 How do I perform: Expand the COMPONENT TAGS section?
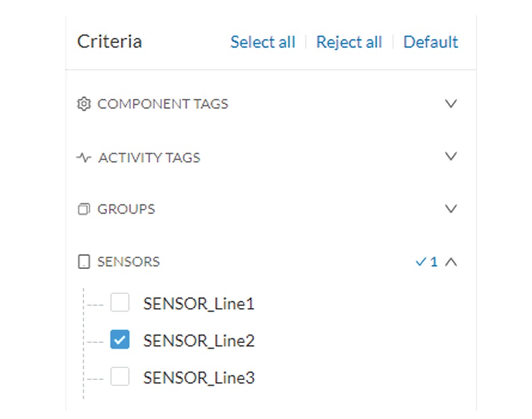451,104
